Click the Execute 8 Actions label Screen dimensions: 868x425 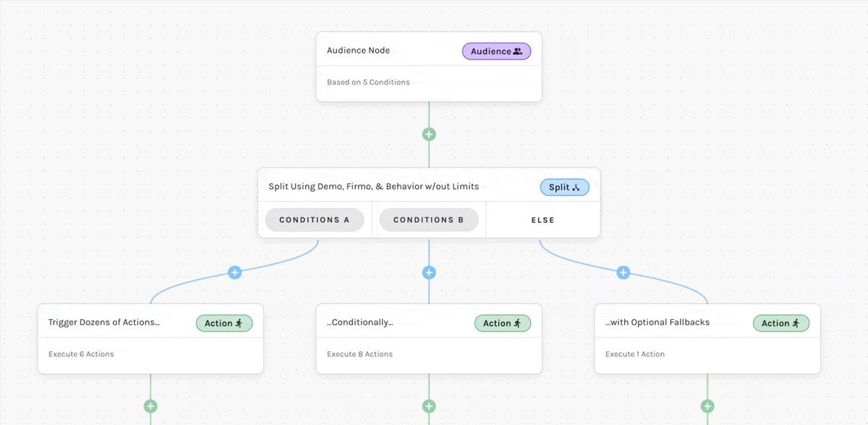click(x=359, y=354)
